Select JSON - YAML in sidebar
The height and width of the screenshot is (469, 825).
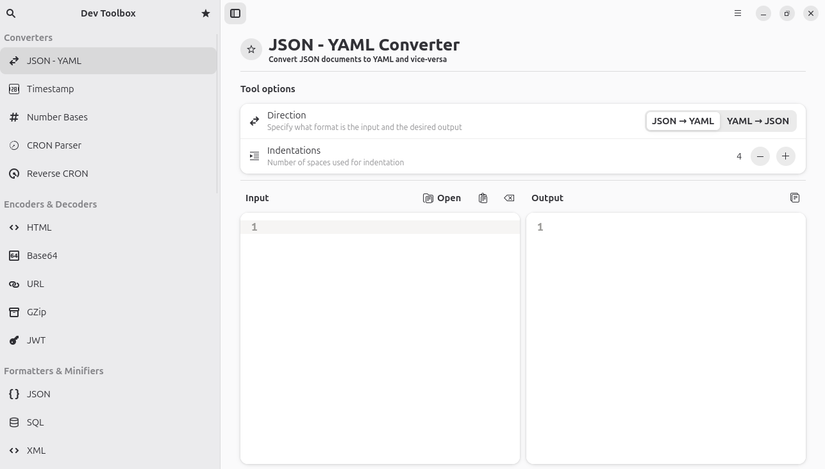click(108, 61)
